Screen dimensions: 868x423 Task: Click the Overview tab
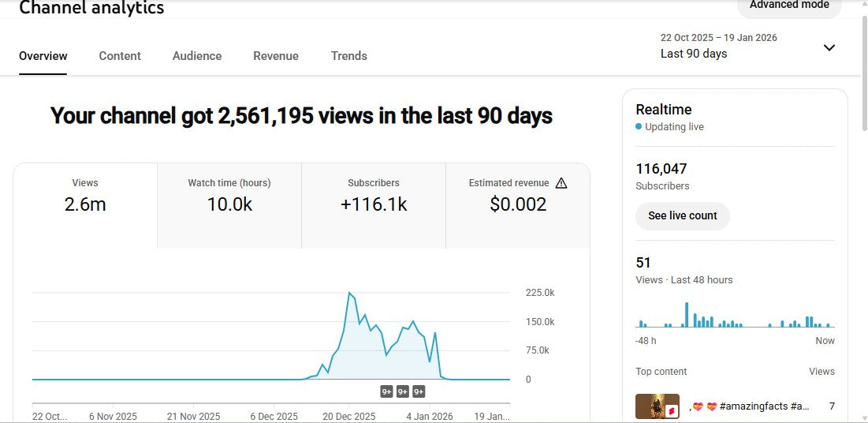point(43,56)
